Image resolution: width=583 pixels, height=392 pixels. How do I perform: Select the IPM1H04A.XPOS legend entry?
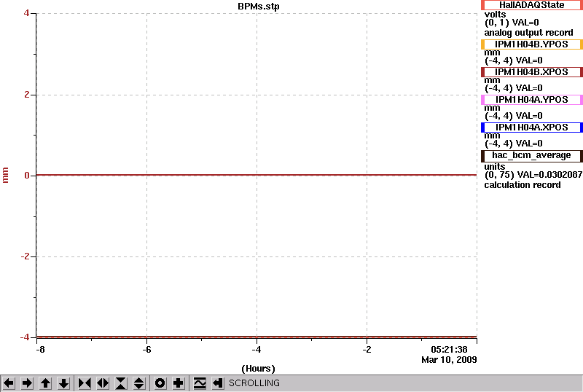pos(532,128)
